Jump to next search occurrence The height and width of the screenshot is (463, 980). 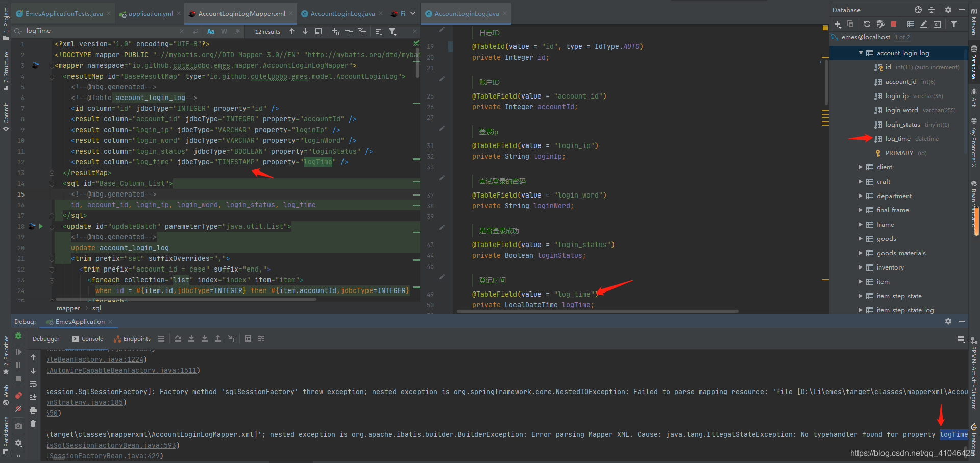tap(305, 31)
